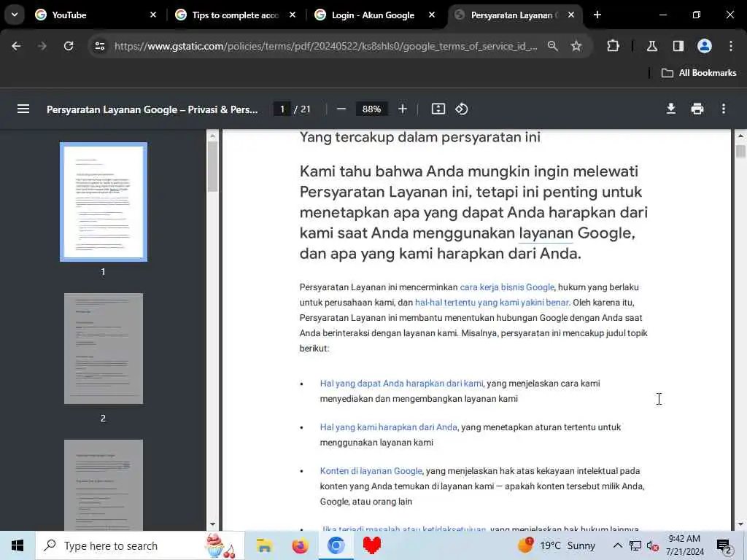Reload the current page
747x560 pixels.
69,46
